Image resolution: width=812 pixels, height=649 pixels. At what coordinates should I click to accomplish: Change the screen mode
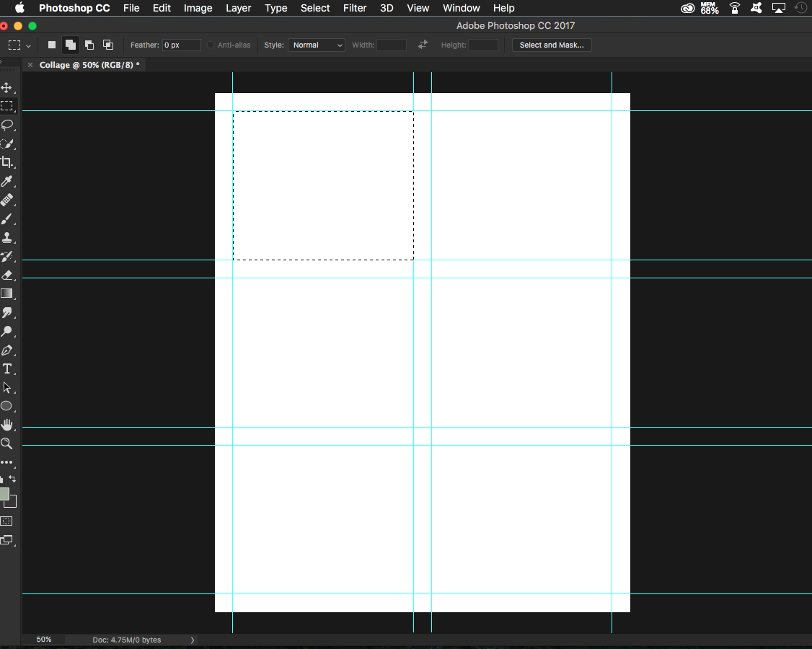click(x=6, y=540)
